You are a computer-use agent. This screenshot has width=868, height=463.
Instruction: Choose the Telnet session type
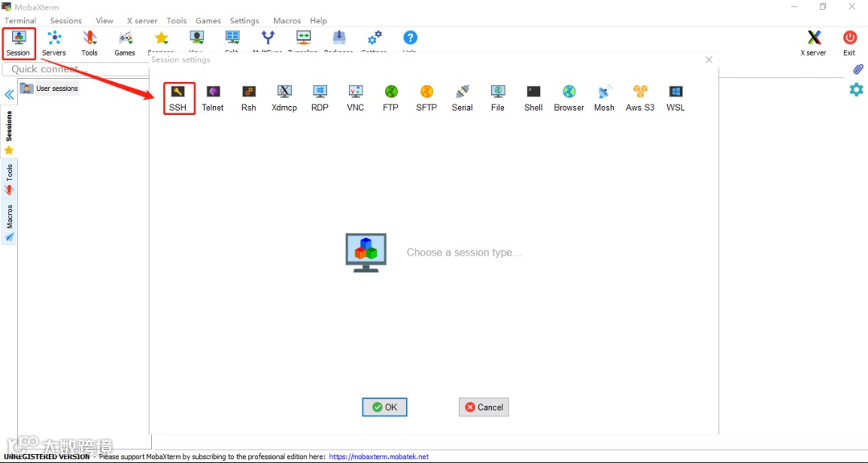coord(212,98)
